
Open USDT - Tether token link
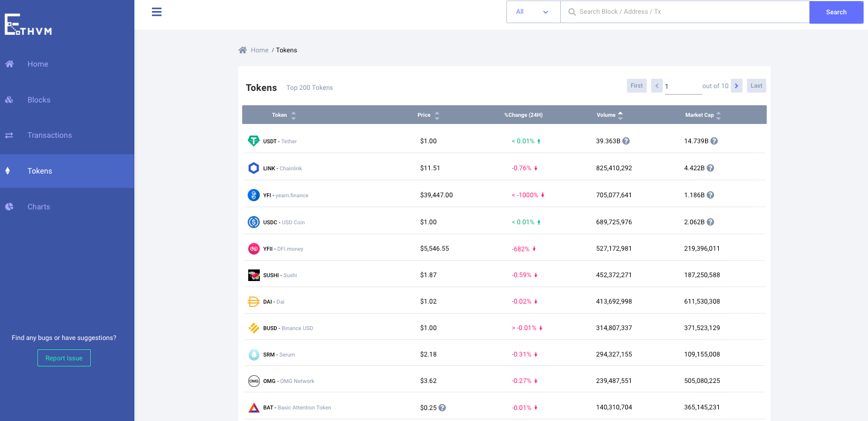[x=280, y=142]
